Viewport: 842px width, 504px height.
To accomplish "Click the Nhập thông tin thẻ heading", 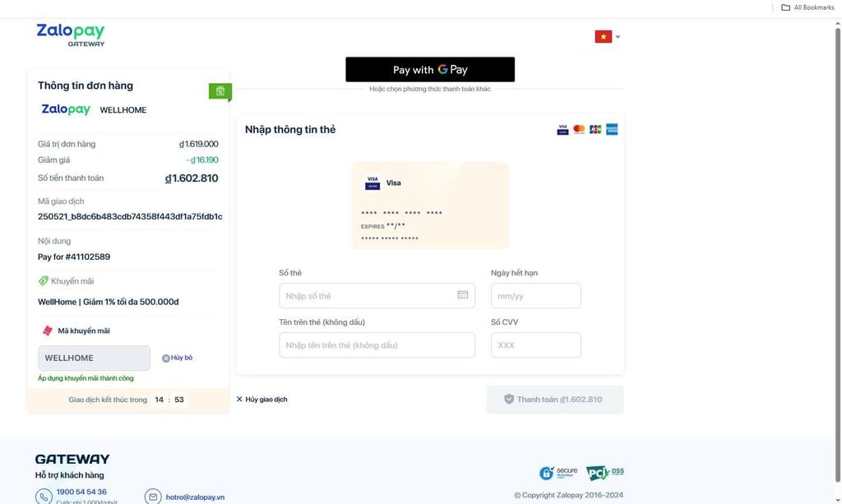I will click(x=290, y=129).
